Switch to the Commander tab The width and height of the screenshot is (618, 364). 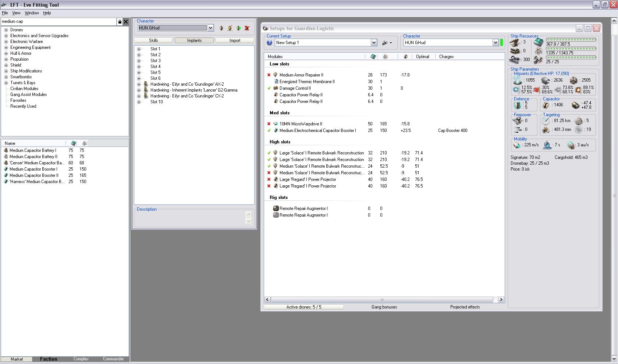click(113, 359)
